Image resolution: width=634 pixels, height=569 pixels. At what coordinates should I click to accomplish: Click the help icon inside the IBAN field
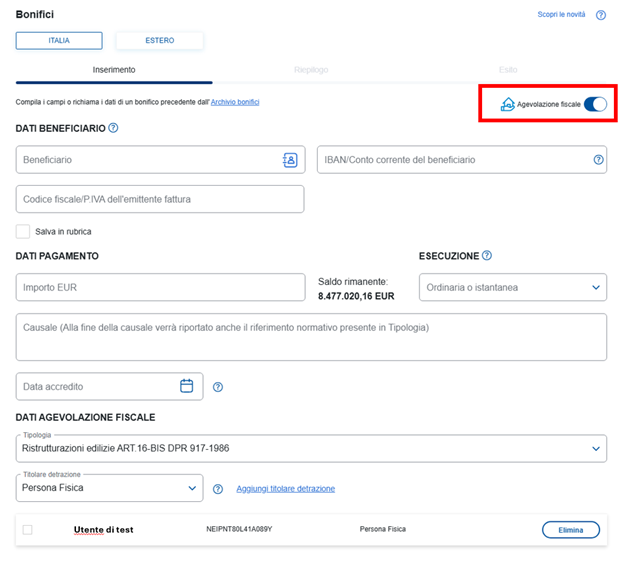(x=598, y=160)
